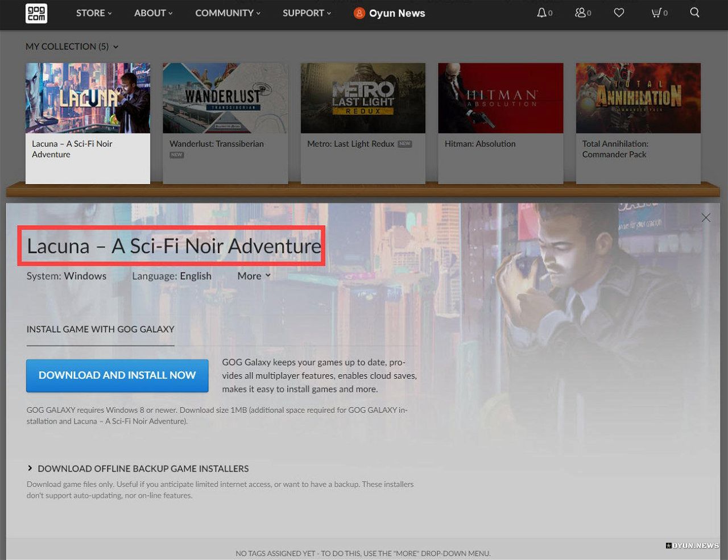Expand the MY COLLECTION (5) dropdown

tap(72, 47)
